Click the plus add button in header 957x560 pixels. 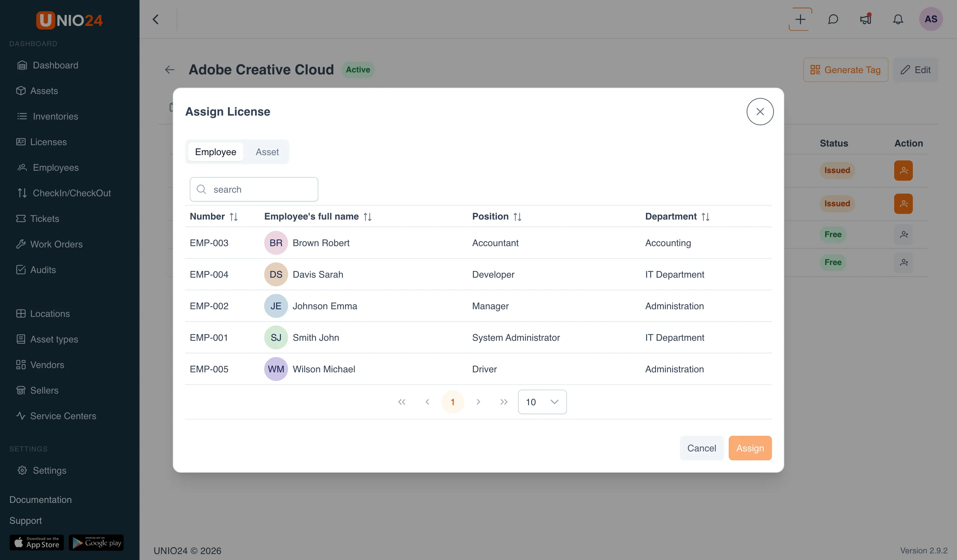[x=800, y=19]
